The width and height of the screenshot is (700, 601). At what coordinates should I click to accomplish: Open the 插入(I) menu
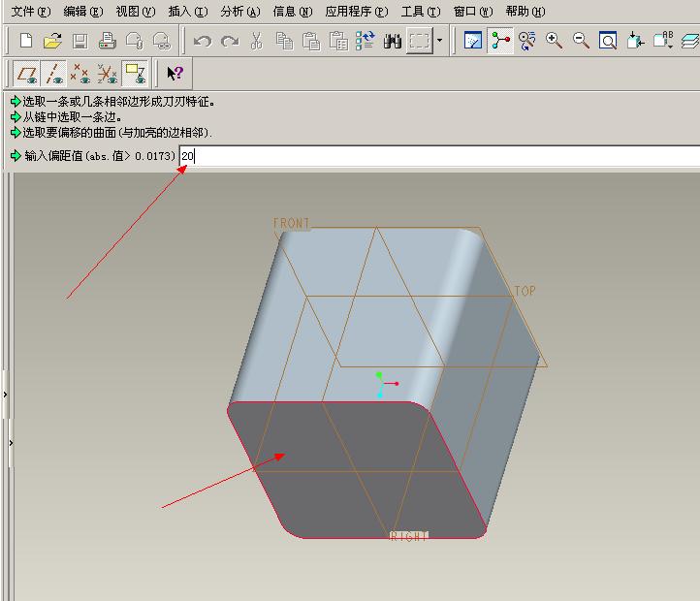pyautogui.click(x=188, y=12)
